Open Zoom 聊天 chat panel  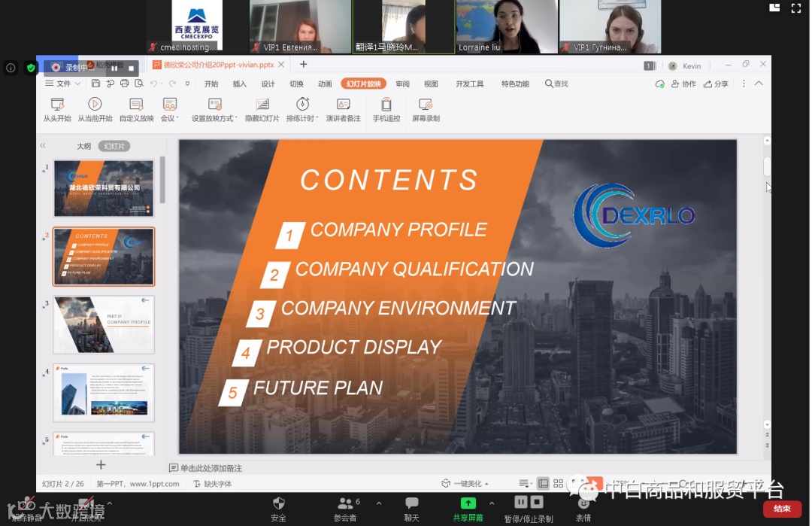click(412, 509)
